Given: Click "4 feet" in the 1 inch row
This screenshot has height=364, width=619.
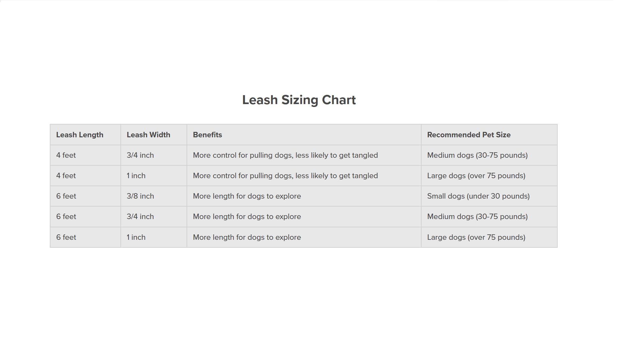Looking at the screenshot, I should click(66, 176).
